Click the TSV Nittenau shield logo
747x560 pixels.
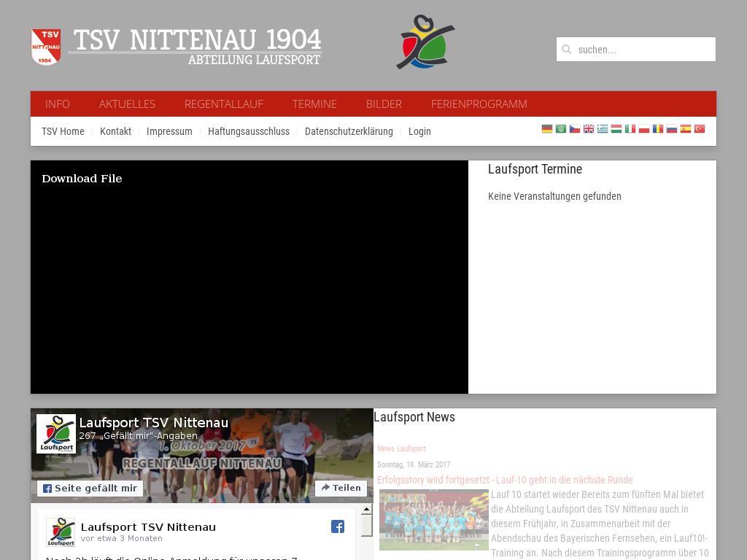46,47
